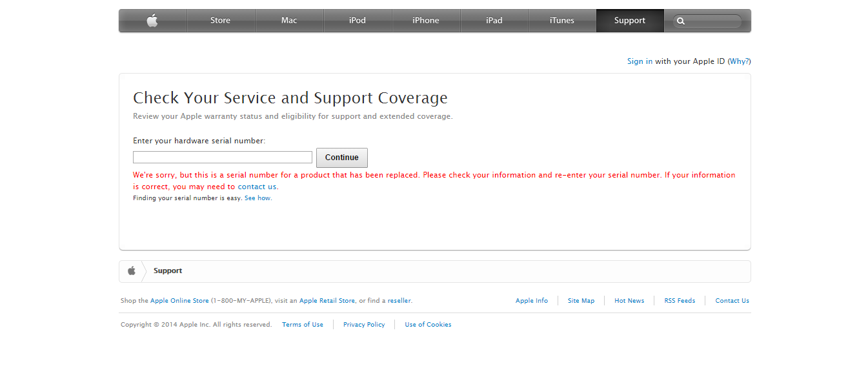Image resolution: width=868 pixels, height=379 pixels.
Task: Open the iTunes navigation tab
Action: [x=562, y=21]
